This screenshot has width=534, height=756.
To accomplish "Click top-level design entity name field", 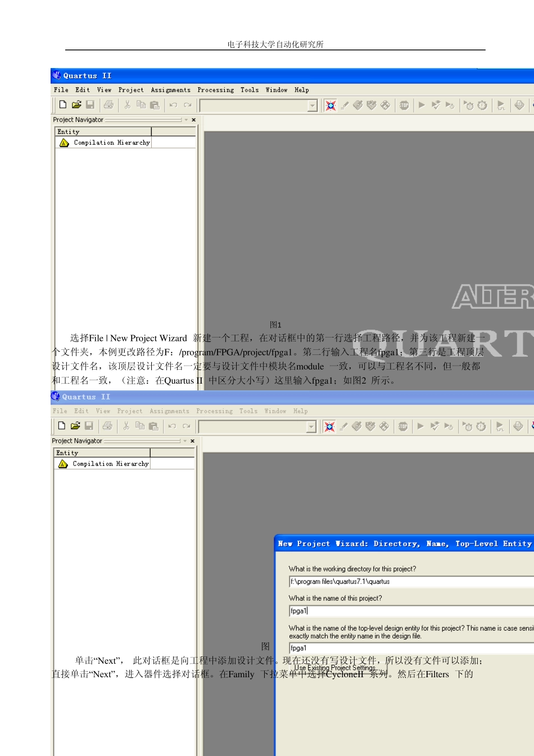I will point(411,648).
